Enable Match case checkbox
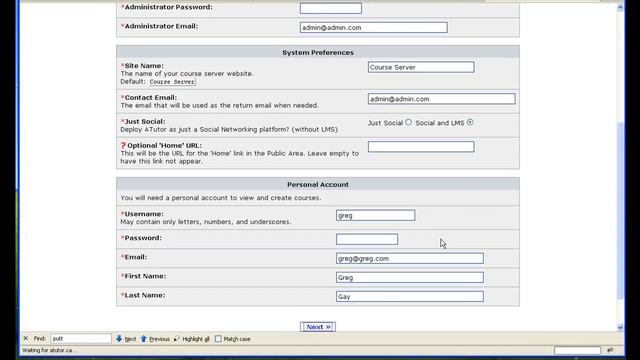Viewport: 640px width, 360px height. point(218,339)
